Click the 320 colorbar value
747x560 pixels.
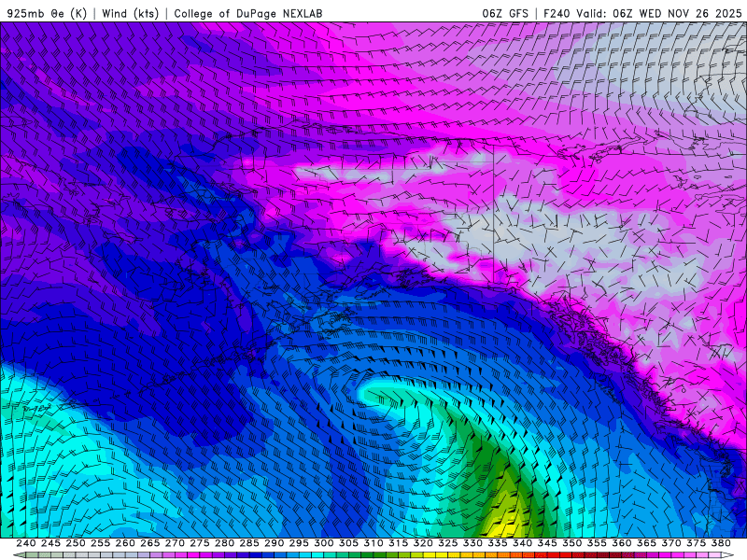pos(423,543)
